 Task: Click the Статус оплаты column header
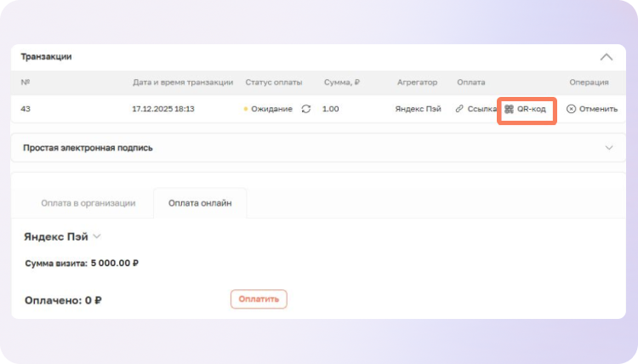(273, 82)
